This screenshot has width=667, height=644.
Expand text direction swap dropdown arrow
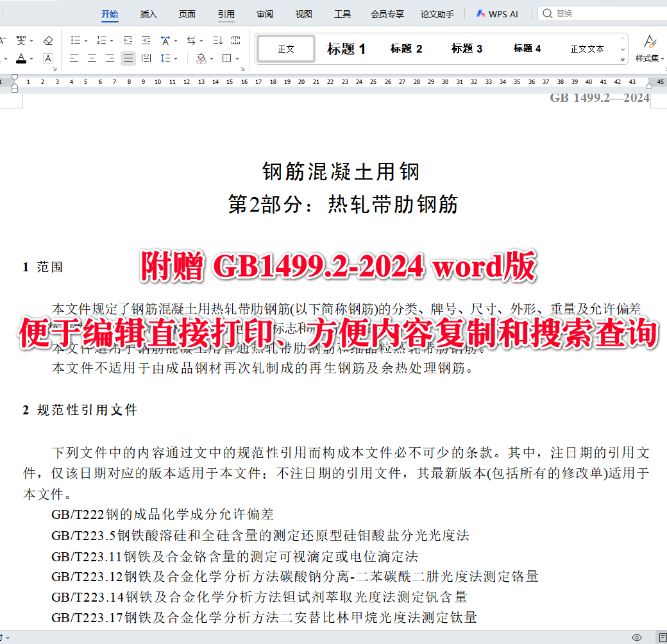tap(201, 41)
